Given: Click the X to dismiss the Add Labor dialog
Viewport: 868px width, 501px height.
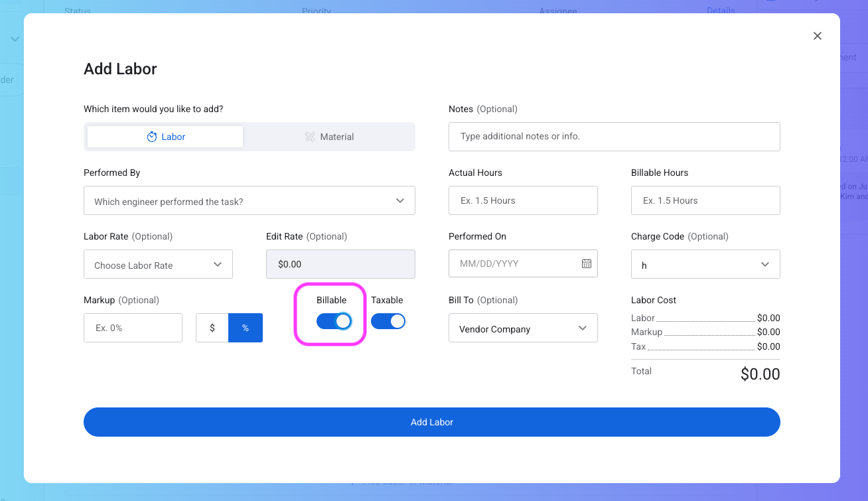Looking at the screenshot, I should click(817, 36).
